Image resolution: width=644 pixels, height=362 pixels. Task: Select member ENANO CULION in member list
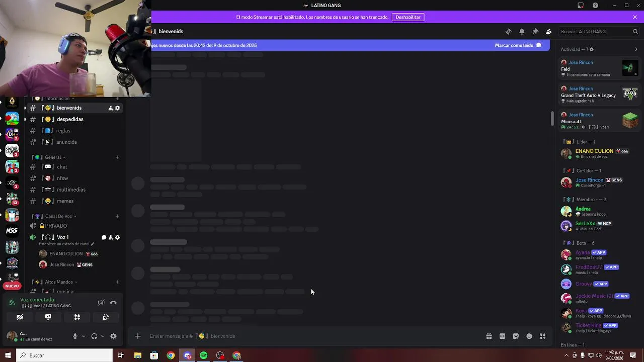(x=599, y=153)
